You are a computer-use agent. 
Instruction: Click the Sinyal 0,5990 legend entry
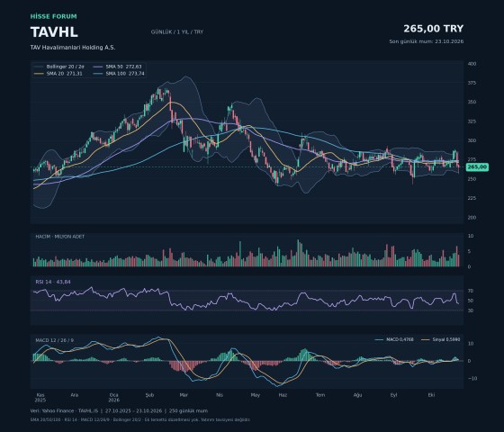click(x=440, y=339)
